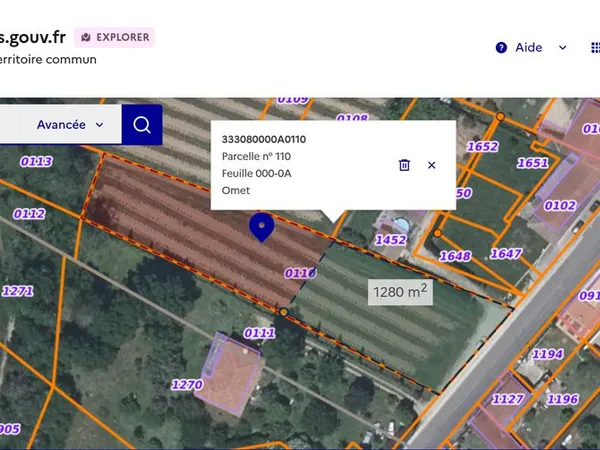The height and width of the screenshot is (450, 600).
Task: Close the parcel info popup
Action: tap(432, 165)
